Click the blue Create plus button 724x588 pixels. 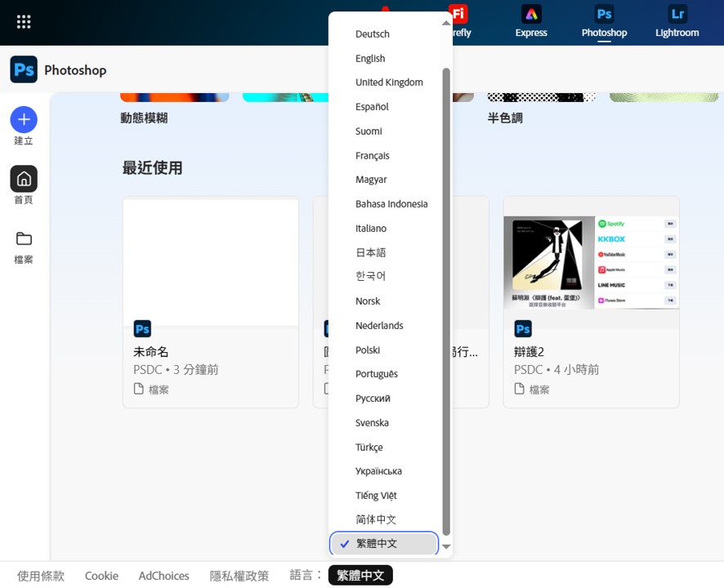pos(24,120)
